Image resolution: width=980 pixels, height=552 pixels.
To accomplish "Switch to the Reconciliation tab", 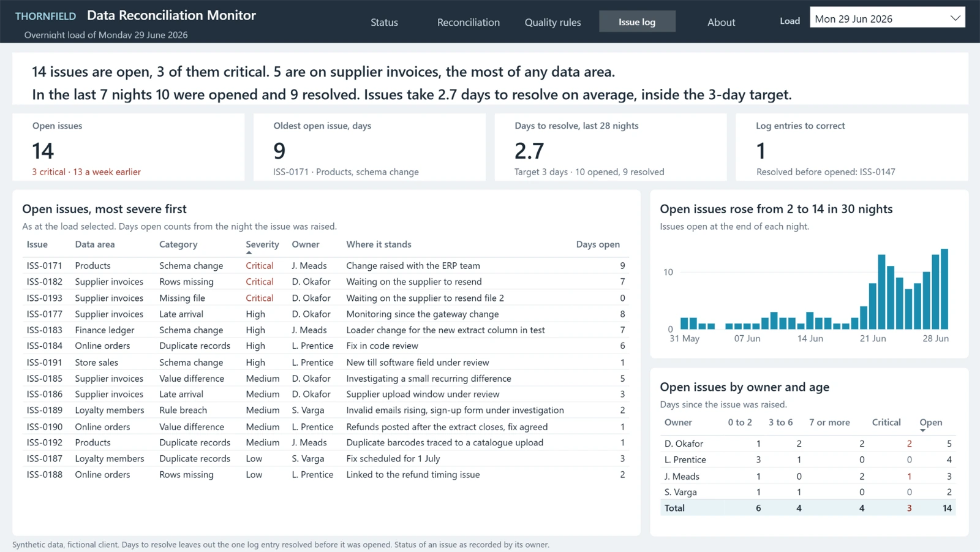I will tap(468, 22).
